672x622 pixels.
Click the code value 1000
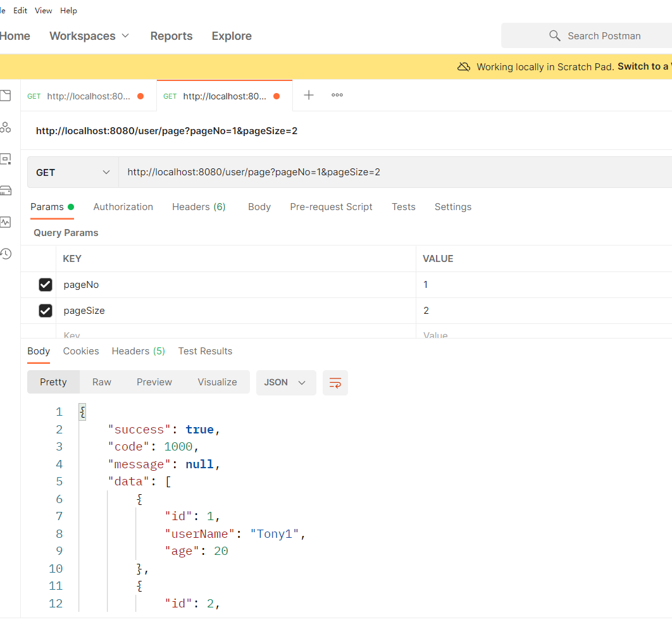click(x=178, y=447)
